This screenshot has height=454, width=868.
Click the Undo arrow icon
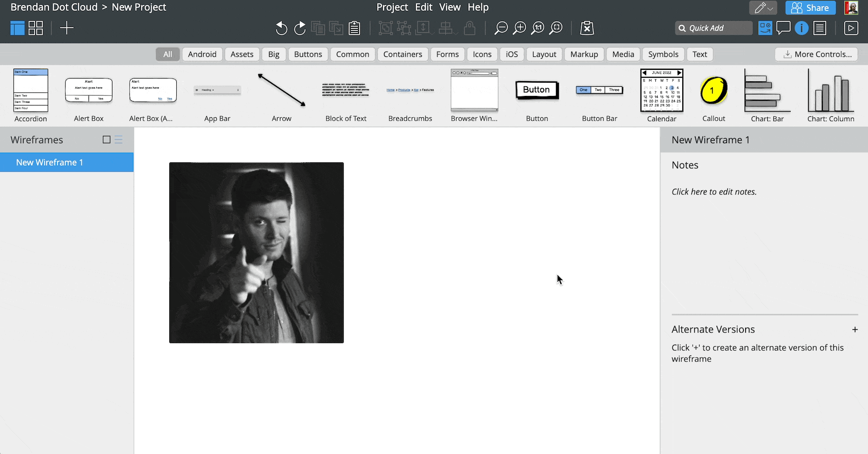click(x=281, y=28)
